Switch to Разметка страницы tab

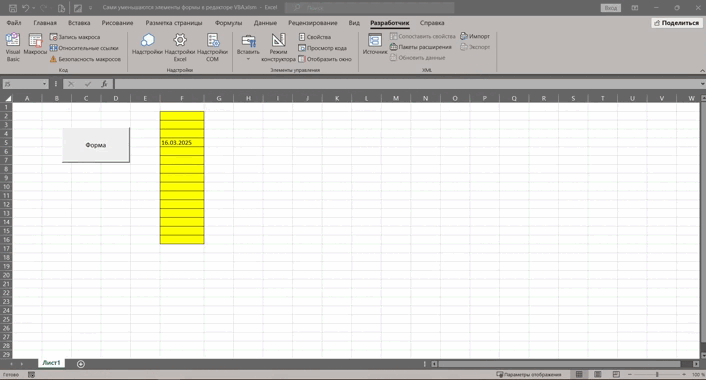(174, 23)
